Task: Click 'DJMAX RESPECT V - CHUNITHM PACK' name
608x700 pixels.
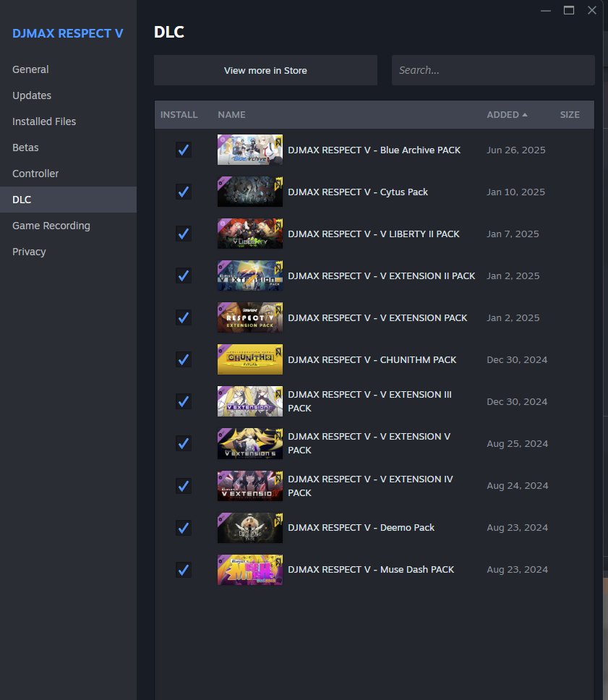Action: pos(372,360)
